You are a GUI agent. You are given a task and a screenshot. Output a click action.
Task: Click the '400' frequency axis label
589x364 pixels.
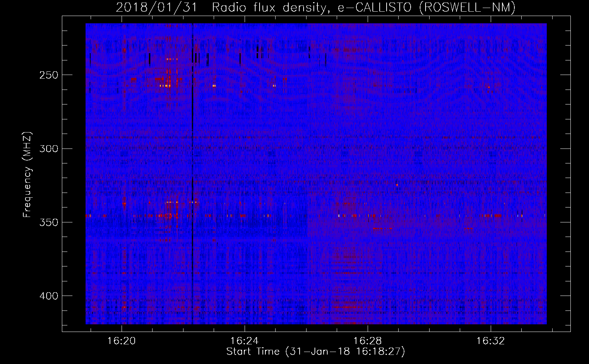(49, 296)
